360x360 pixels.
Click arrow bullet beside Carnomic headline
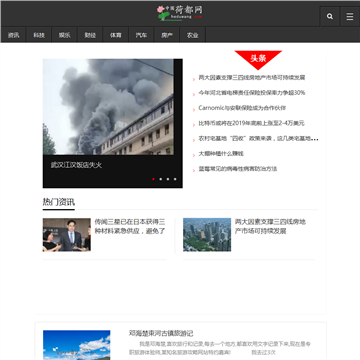coord(194,110)
